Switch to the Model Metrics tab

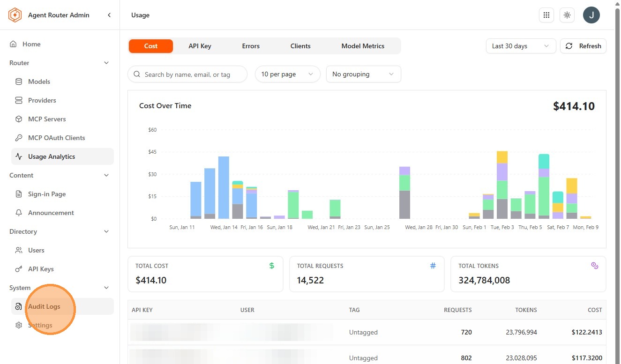tap(363, 46)
